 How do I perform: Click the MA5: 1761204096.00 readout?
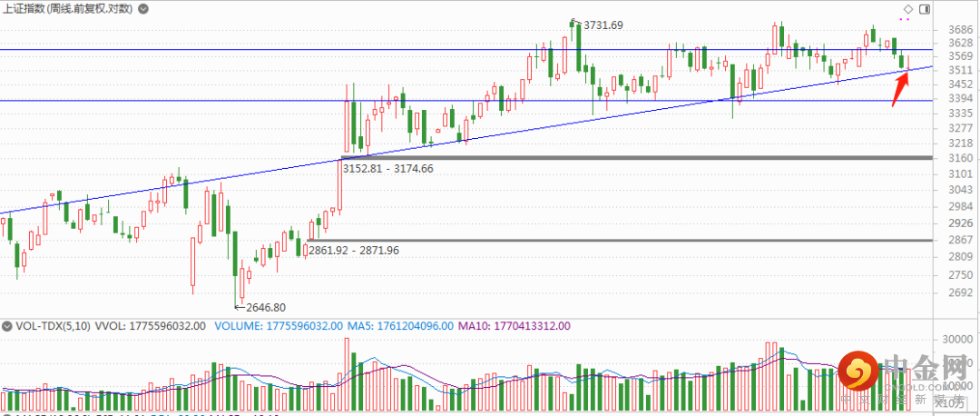click(401, 326)
